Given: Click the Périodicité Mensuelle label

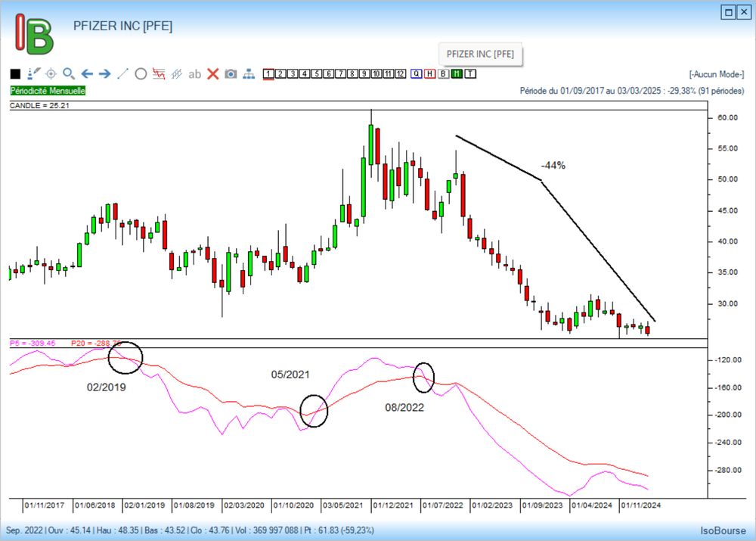Looking at the screenshot, I should click(x=48, y=91).
